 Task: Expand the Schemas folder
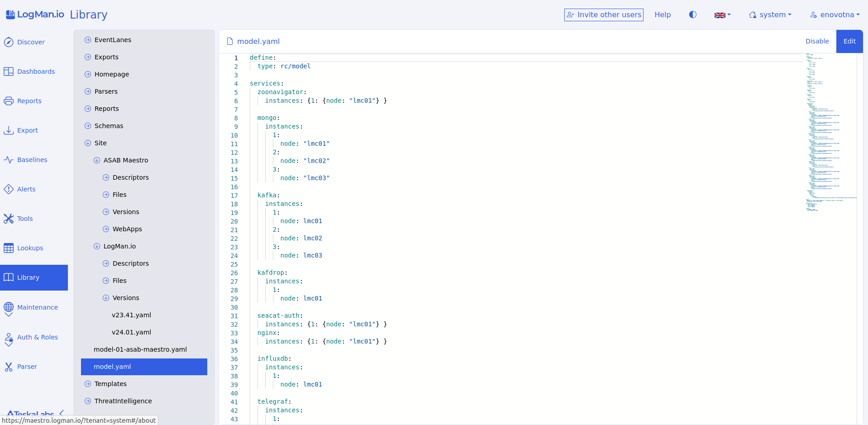pos(88,126)
